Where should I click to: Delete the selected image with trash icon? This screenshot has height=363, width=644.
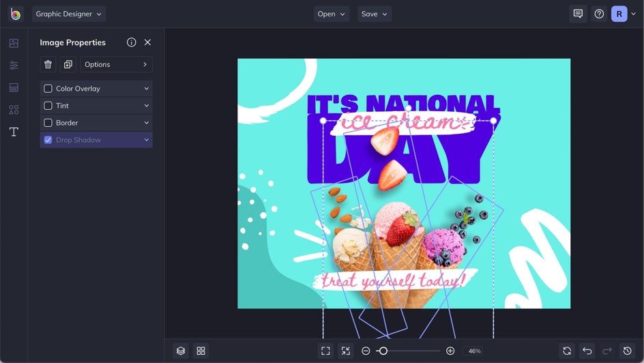pyautogui.click(x=48, y=64)
